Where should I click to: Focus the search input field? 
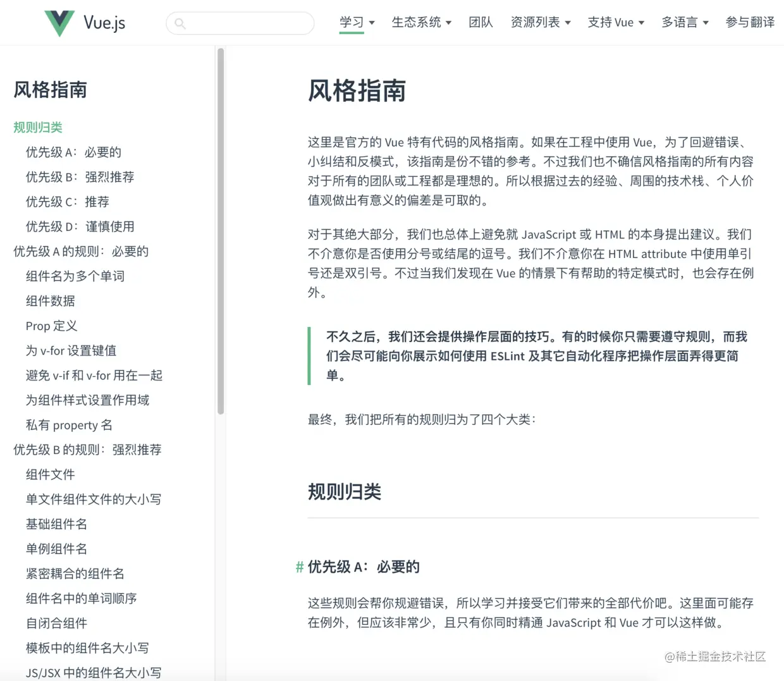(x=240, y=23)
